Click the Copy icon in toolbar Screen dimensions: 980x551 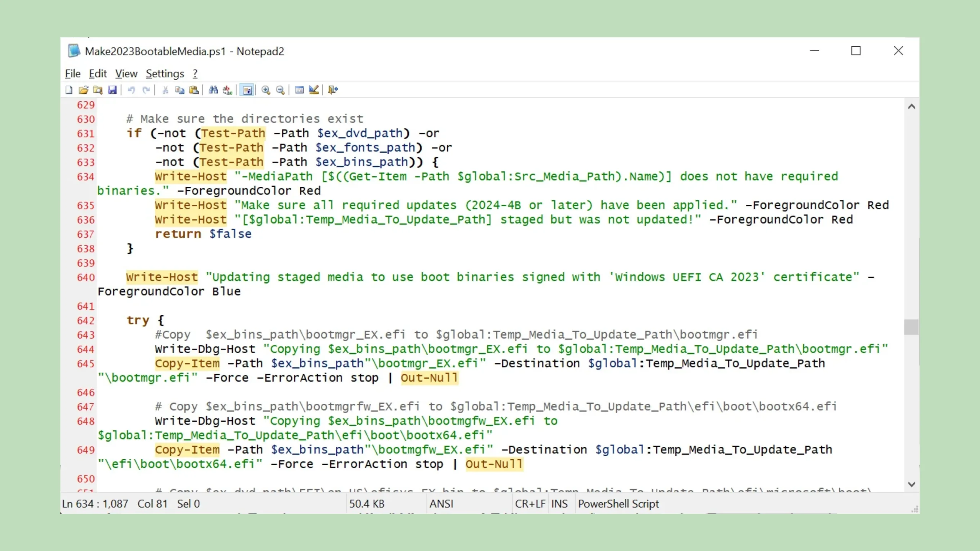point(180,90)
